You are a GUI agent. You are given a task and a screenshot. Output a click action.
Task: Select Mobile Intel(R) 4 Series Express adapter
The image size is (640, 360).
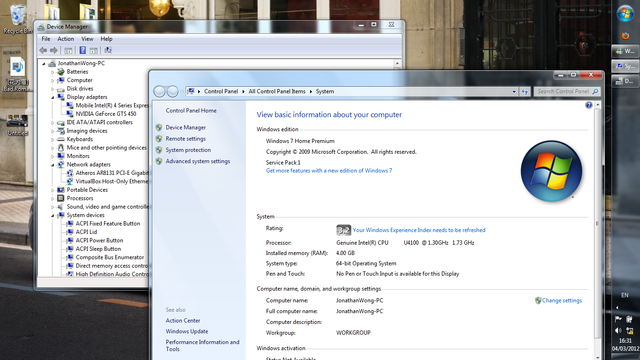[x=112, y=105]
